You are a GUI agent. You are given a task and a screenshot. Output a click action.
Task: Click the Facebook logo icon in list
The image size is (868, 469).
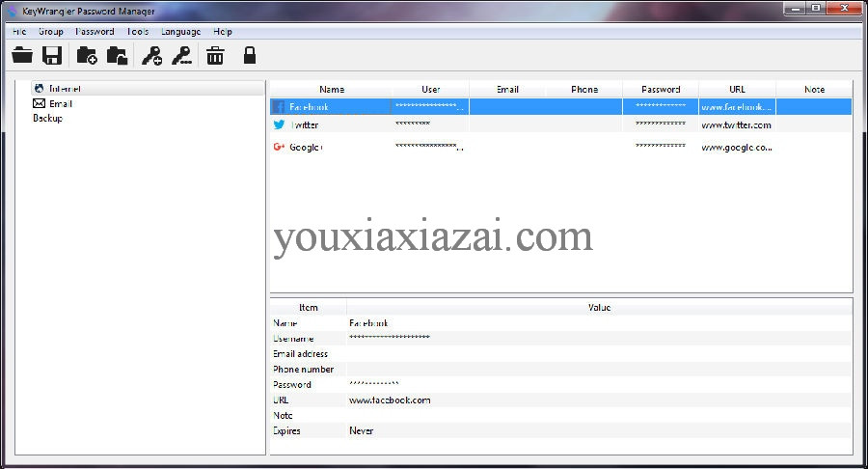(279, 107)
